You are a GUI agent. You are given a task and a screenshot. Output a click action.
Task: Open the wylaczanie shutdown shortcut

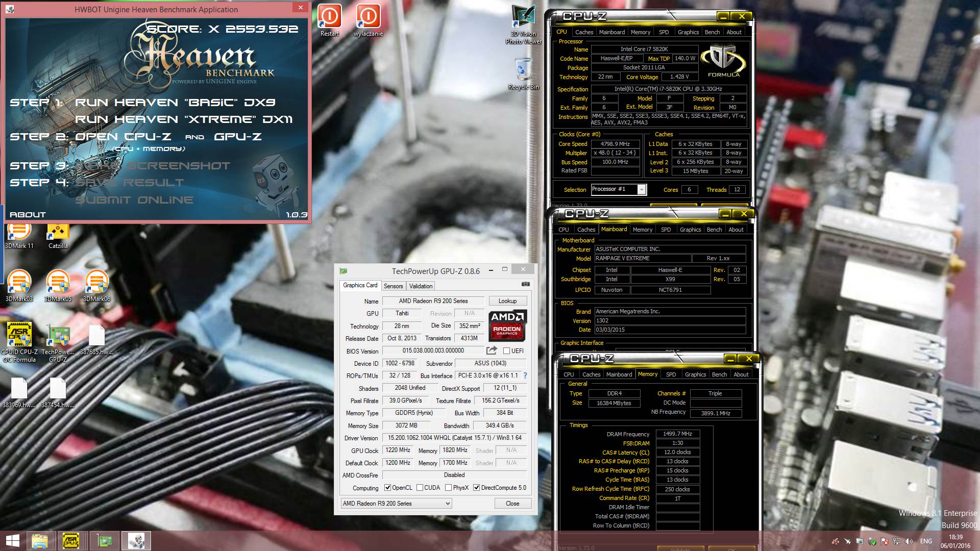tap(368, 20)
